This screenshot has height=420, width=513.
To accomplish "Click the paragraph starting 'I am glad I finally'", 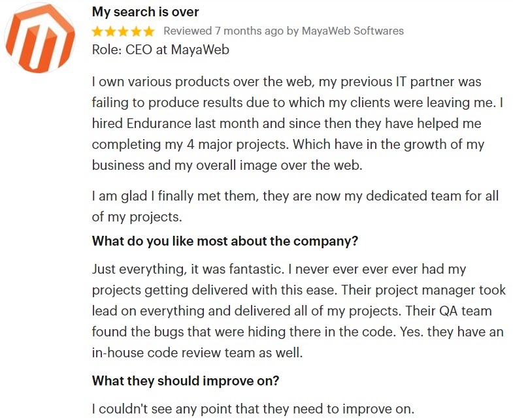I will click(x=295, y=206).
